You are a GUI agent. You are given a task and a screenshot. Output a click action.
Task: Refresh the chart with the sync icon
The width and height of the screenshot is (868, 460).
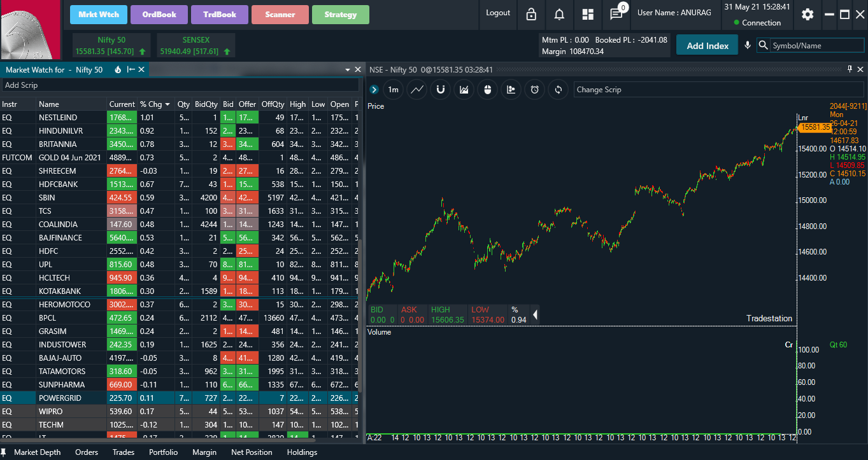559,90
